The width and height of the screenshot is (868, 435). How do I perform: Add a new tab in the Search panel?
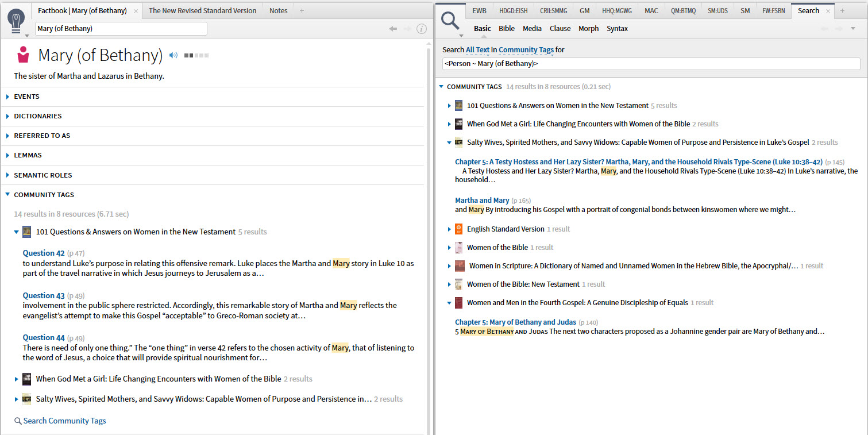click(x=842, y=11)
